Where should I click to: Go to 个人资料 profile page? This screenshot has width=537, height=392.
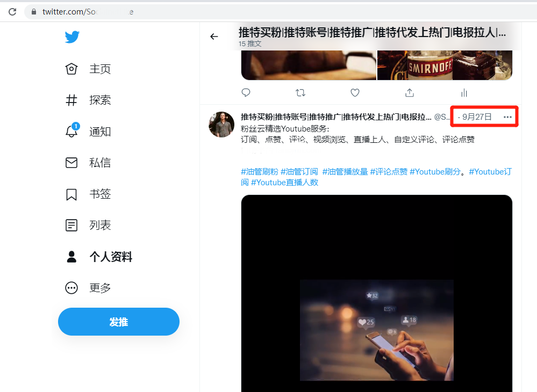(x=98, y=257)
